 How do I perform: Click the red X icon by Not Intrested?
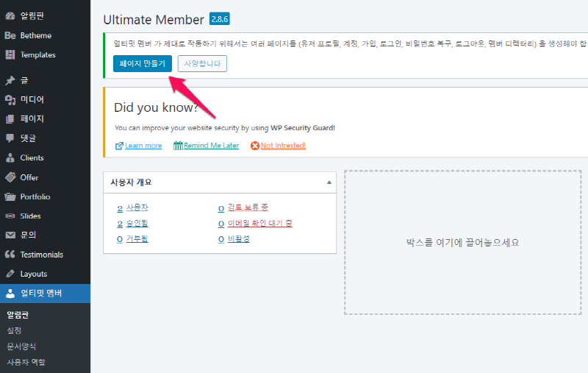[x=255, y=146]
